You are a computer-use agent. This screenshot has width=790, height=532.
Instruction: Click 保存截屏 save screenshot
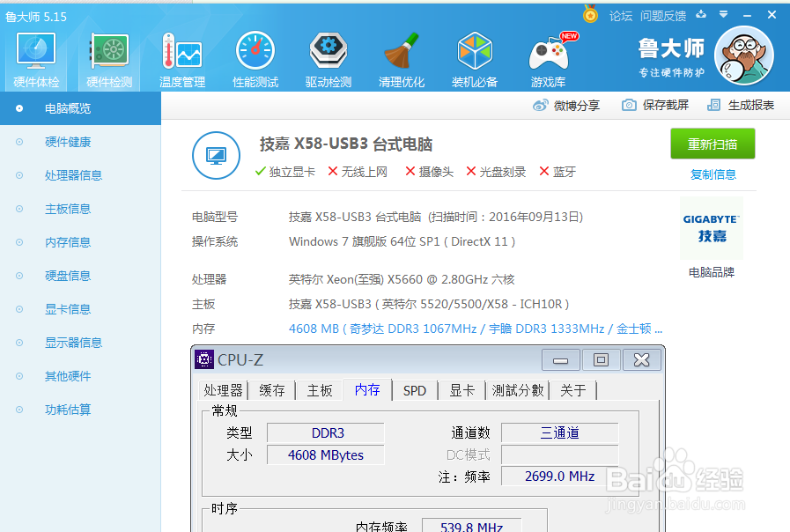pos(655,105)
